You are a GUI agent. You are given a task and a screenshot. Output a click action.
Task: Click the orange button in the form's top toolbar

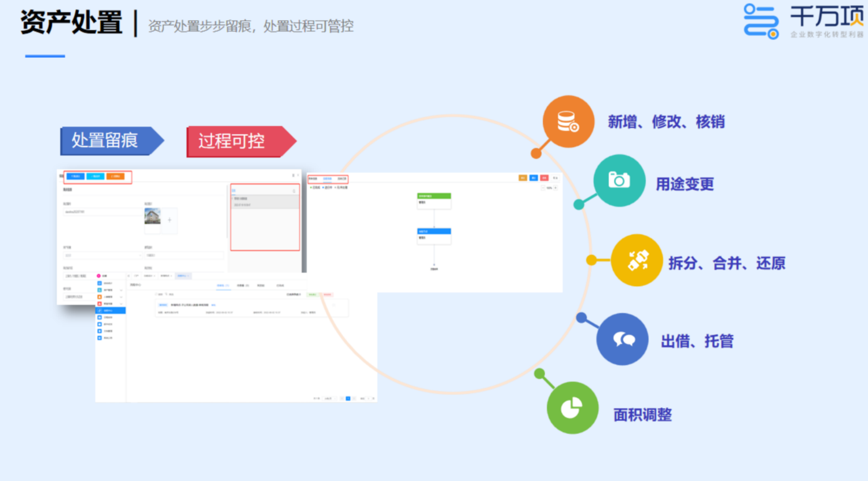click(116, 176)
